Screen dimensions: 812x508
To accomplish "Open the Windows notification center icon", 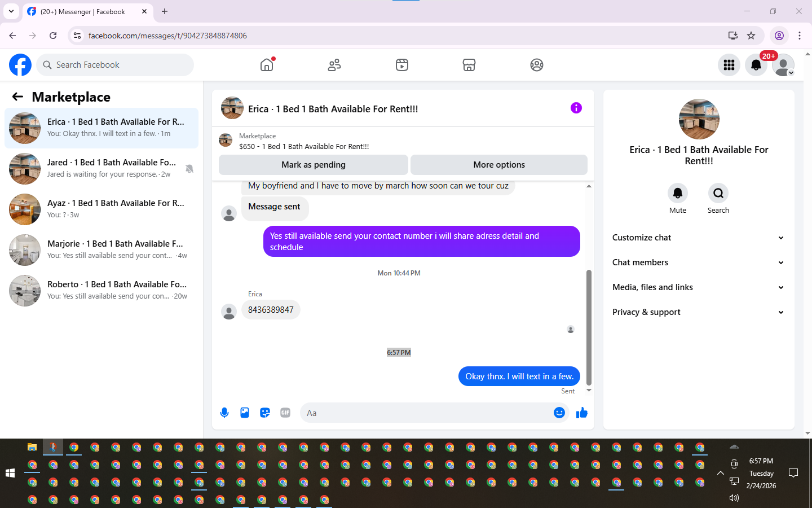I will click(x=793, y=473).
